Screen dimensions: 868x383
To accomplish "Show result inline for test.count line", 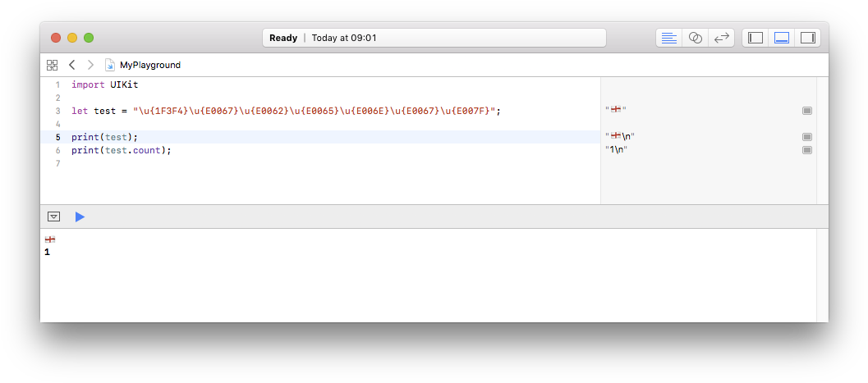I will click(807, 150).
